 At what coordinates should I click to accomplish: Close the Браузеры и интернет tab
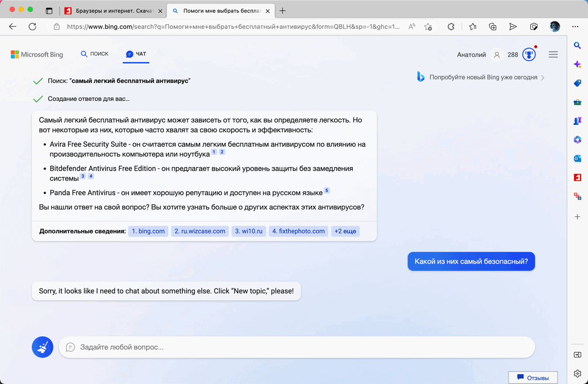tap(160, 11)
